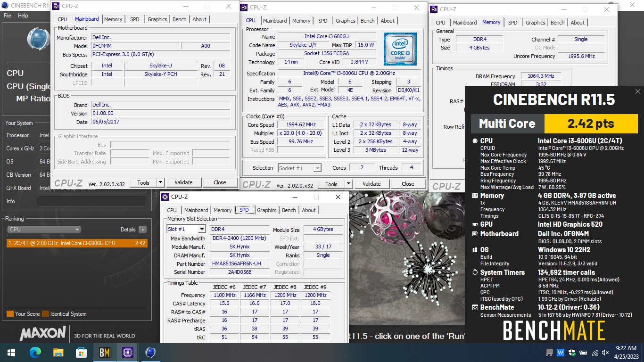Viewport: 644px width, 362px height.
Task: Click Part Number HMA851S6AFR6N-UH field
Action: coord(240,263)
